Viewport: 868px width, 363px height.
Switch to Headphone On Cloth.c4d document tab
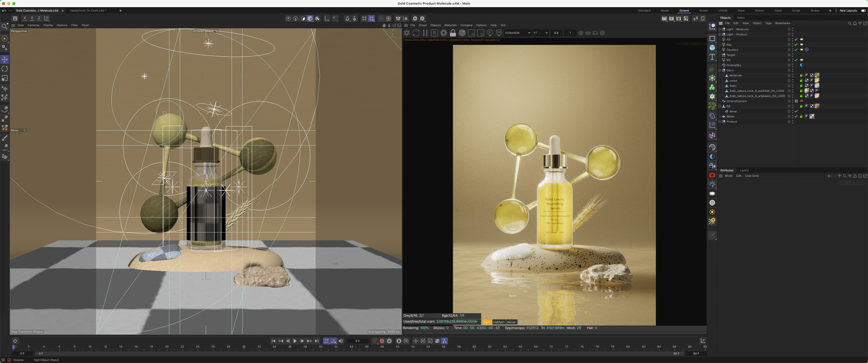pos(88,11)
